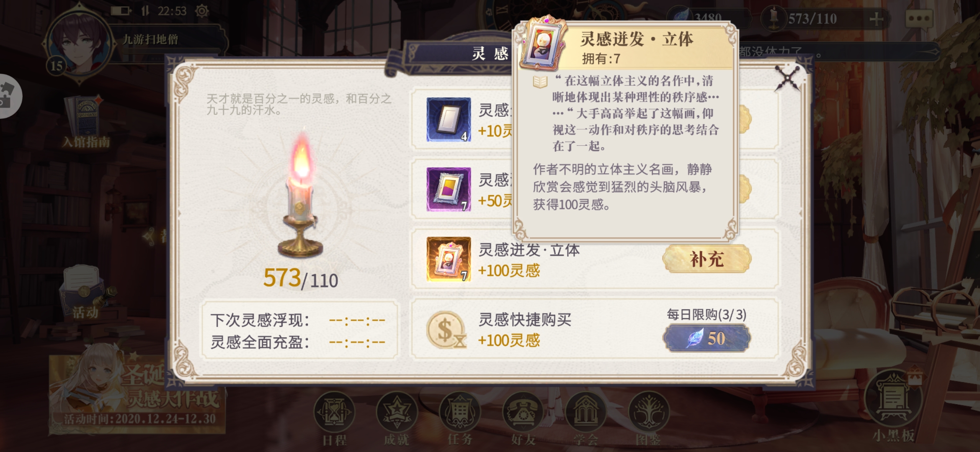Open the 图鉴 tree encyclopedia icon
The image size is (980, 452).
click(x=648, y=413)
